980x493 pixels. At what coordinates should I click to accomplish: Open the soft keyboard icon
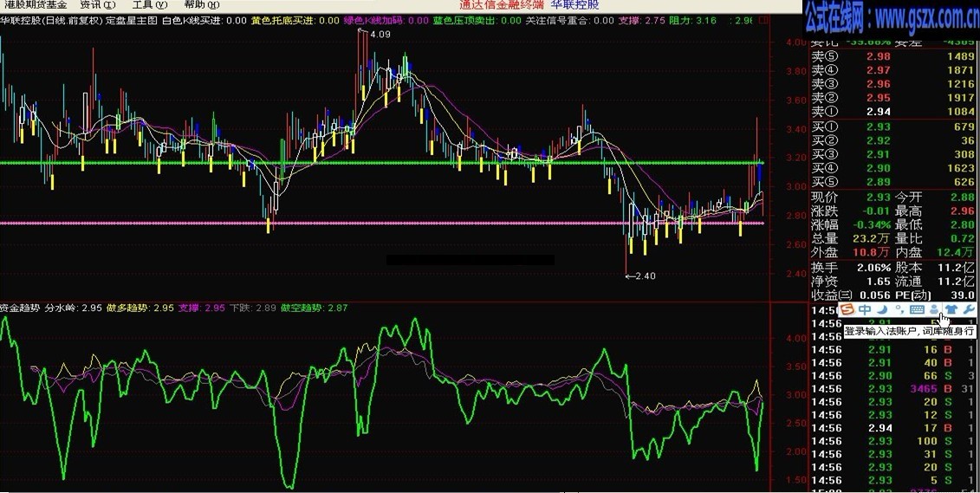coord(917,309)
